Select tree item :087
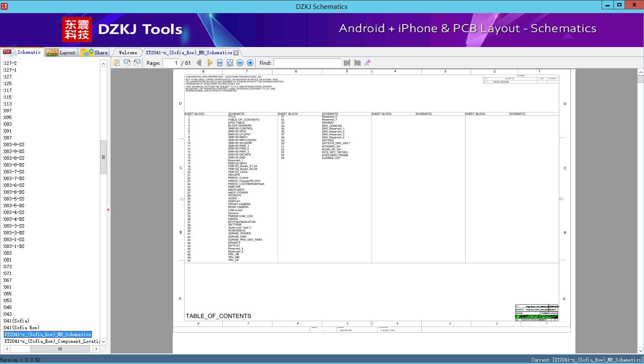644x364 pixels. 8,138
